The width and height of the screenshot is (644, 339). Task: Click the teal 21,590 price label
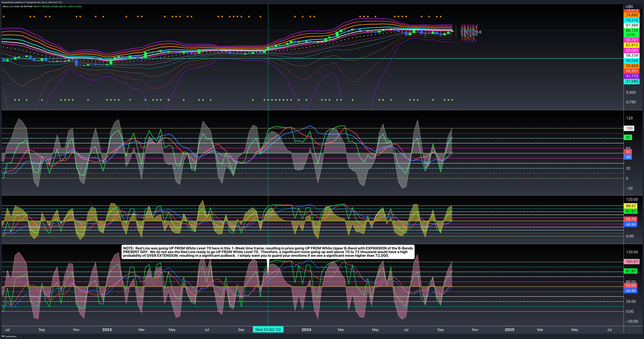pyautogui.click(x=632, y=81)
